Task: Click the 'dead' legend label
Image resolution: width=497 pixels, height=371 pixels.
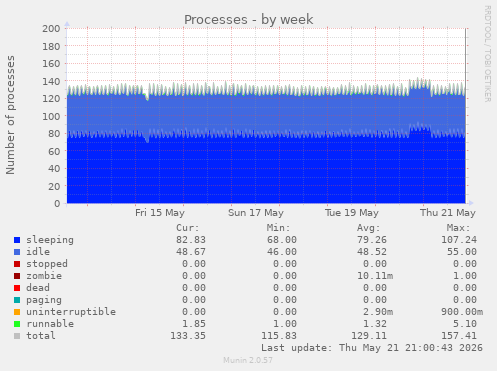Action: pos(38,288)
